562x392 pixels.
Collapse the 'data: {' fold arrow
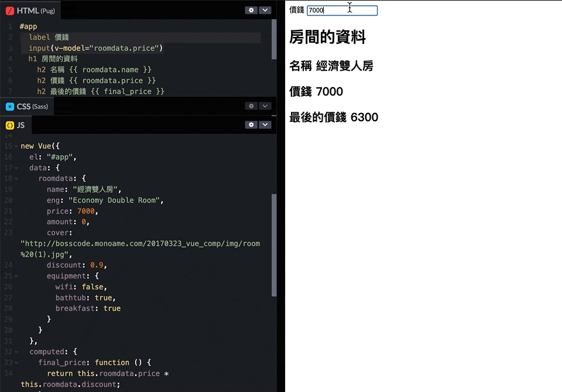point(16,168)
